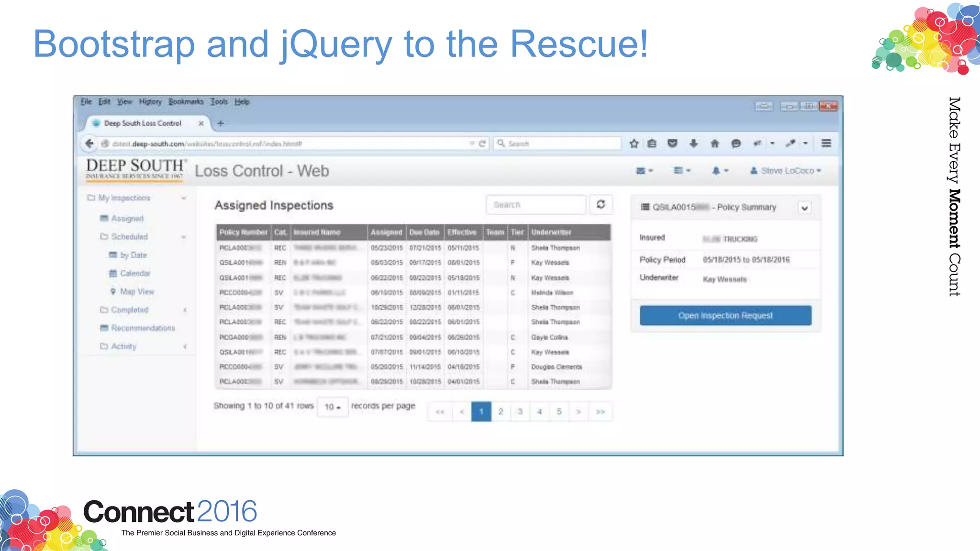Select row with assigned date 05/23/2015
Image resolution: width=980 pixels, height=551 pixels.
tap(413, 248)
